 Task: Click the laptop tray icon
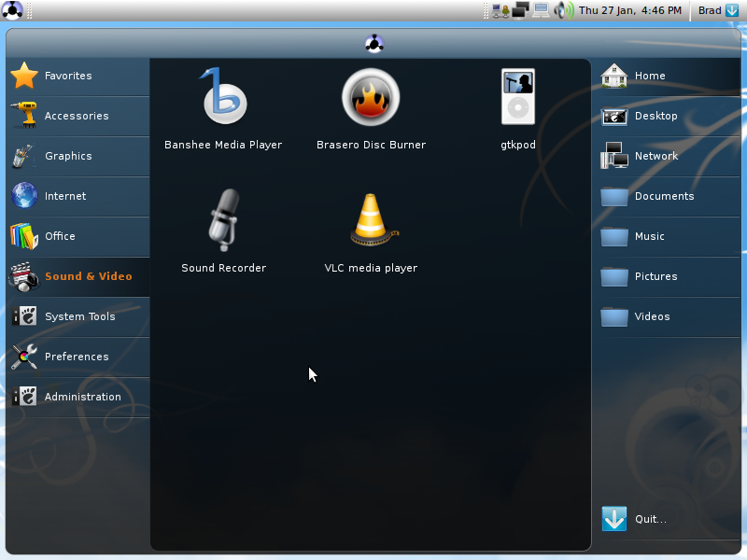click(541, 10)
